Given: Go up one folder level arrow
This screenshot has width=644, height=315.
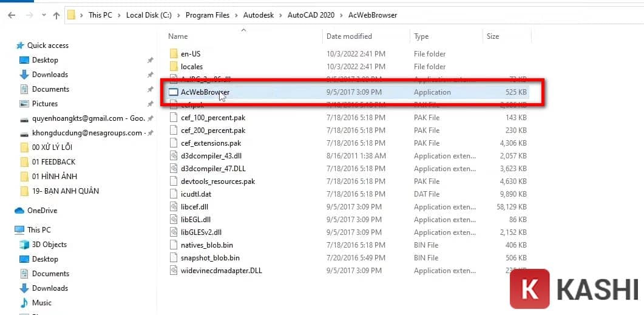Looking at the screenshot, I should (56, 16).
